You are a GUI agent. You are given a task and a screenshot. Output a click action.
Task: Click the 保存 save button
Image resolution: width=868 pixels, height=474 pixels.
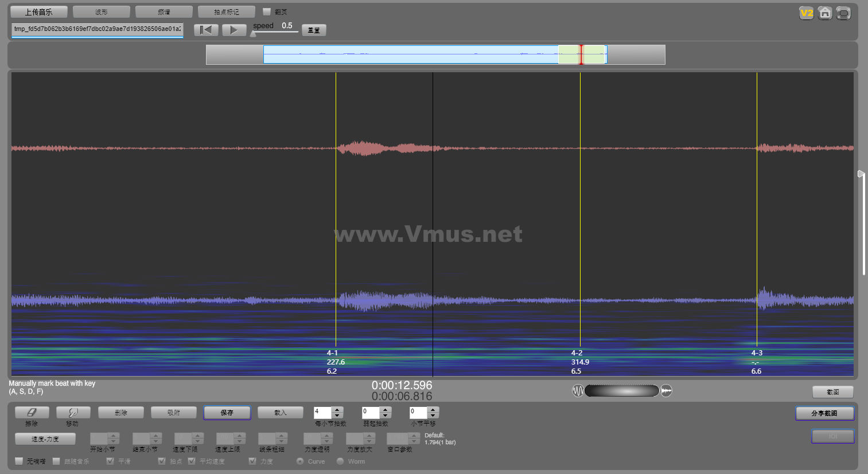click(x=227, y=413)
